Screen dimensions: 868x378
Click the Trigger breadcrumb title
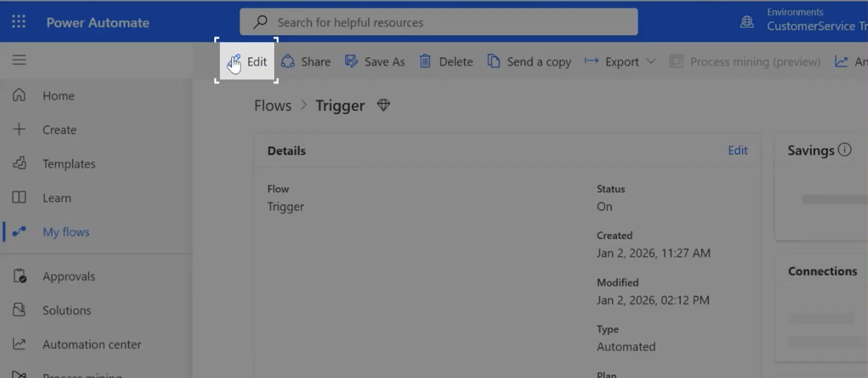(x=340, y=106)
